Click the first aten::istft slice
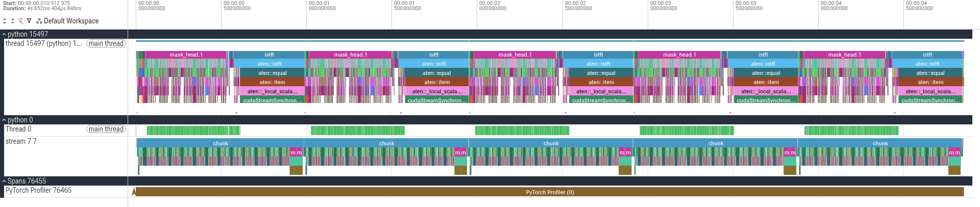Image resolution: width=980 pixels, height=207 pixels. (x=269, y=64)
